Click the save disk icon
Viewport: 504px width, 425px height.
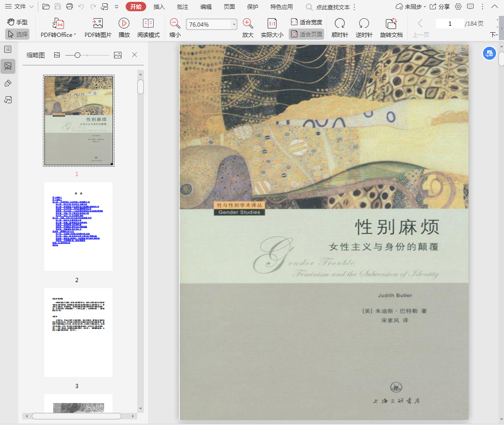tap(58, 7)
